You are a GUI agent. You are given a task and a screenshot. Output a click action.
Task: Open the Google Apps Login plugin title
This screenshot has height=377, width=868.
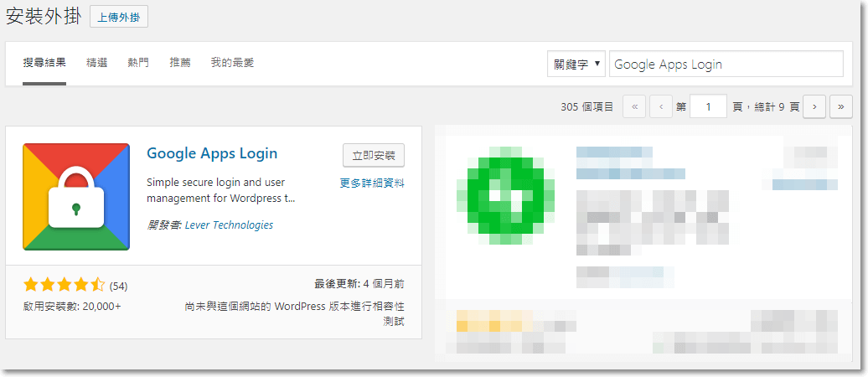[212, 153]
